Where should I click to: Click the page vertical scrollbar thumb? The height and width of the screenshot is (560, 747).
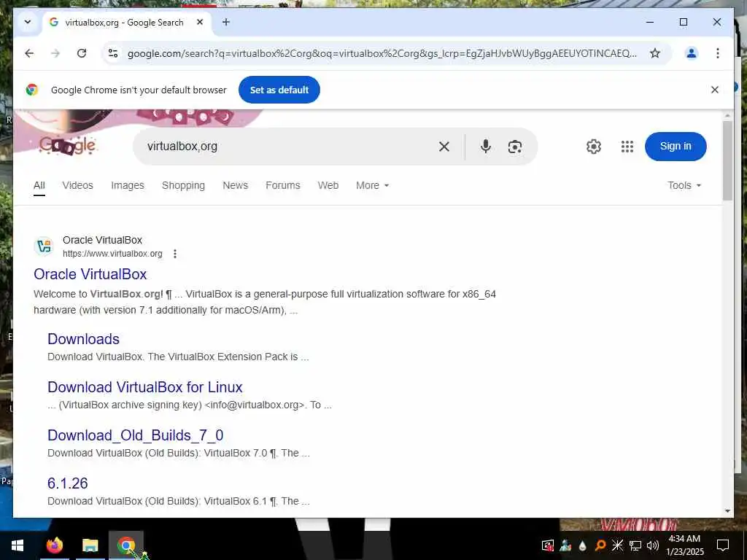pyautogui.click(x=727, y=160)
